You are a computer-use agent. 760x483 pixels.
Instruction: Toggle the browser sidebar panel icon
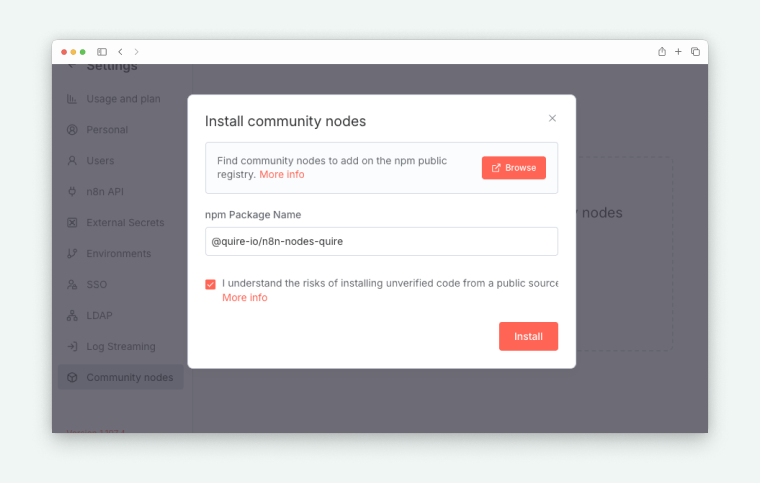[102, 52]
